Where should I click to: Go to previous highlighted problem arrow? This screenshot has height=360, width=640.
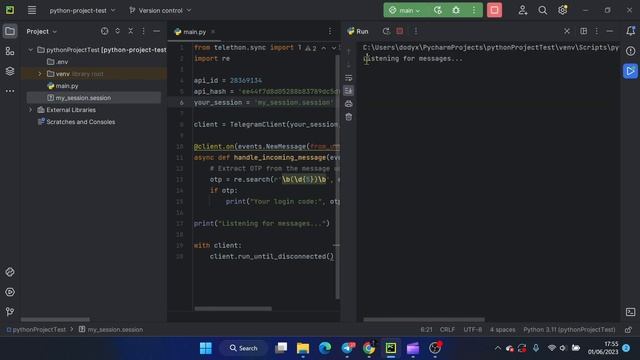click(324, 48)
